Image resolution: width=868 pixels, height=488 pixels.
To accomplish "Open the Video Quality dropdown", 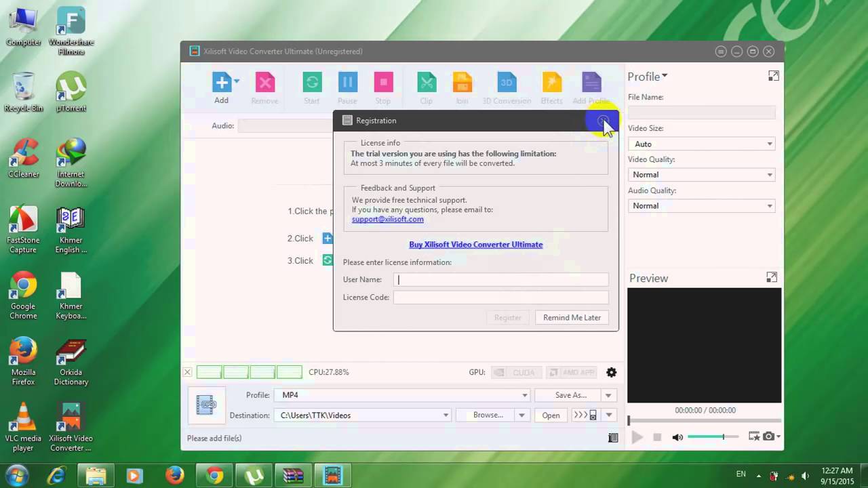I will [701, 175].
